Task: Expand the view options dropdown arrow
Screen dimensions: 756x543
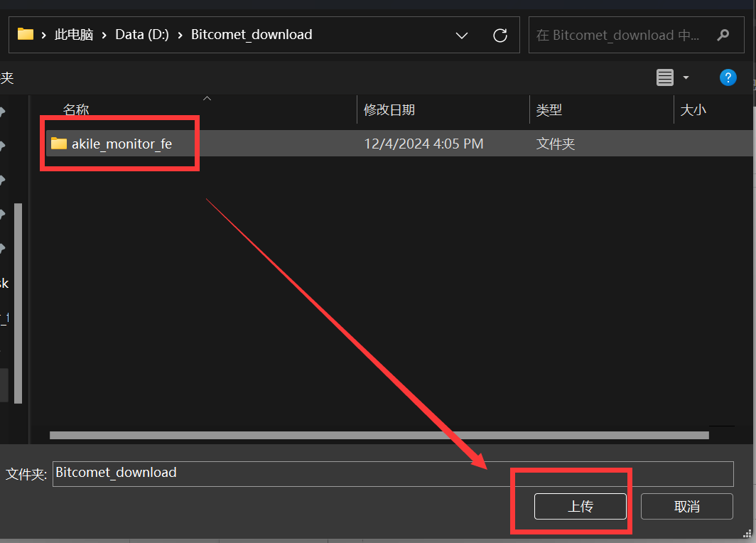Action: tap(686, 77)
